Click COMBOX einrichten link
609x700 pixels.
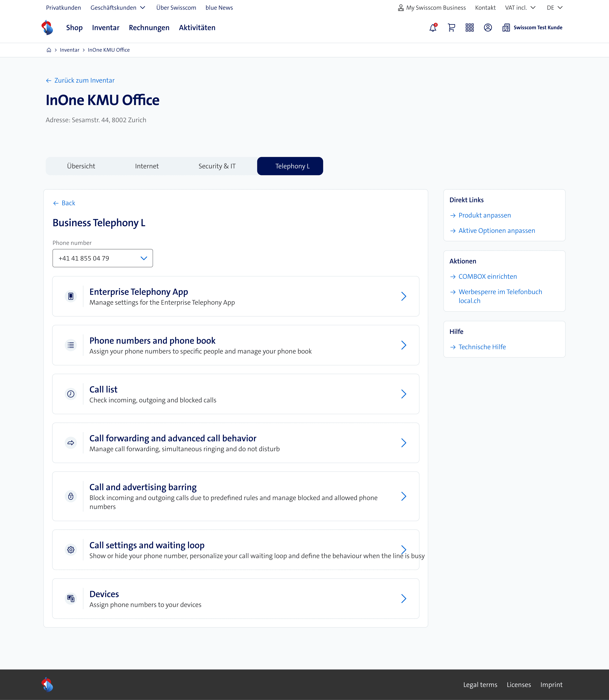[488, 277]
